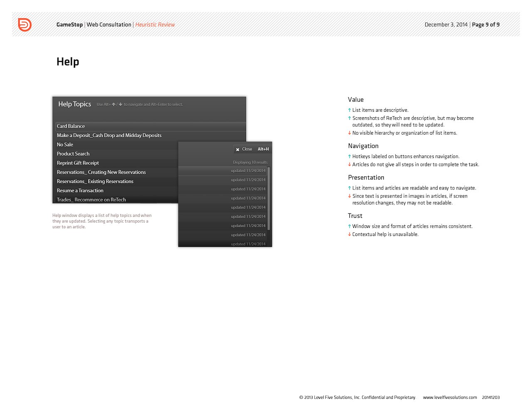Click the Heuristic Review header text
Viewport: 532px width, 411px height.
[x=155, y=25]
